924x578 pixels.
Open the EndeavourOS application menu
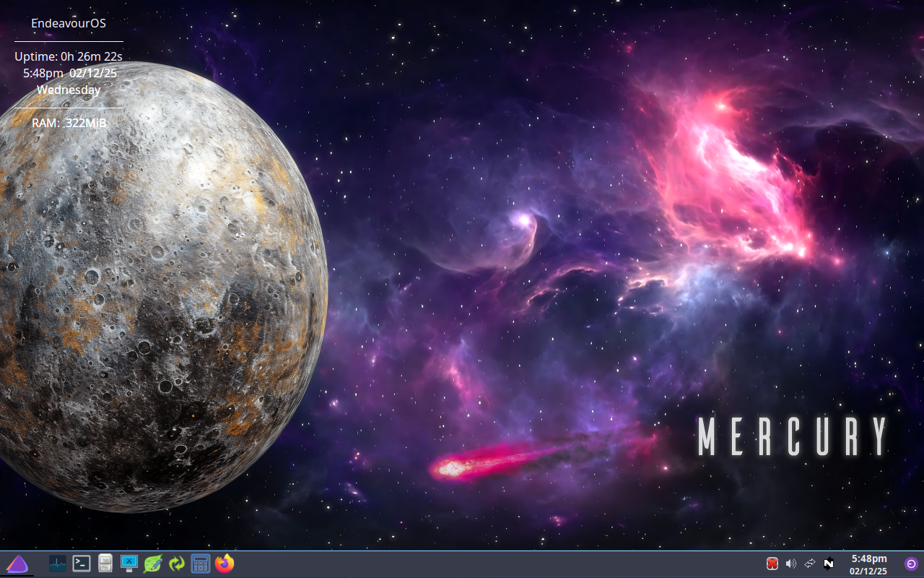point(17,564)
